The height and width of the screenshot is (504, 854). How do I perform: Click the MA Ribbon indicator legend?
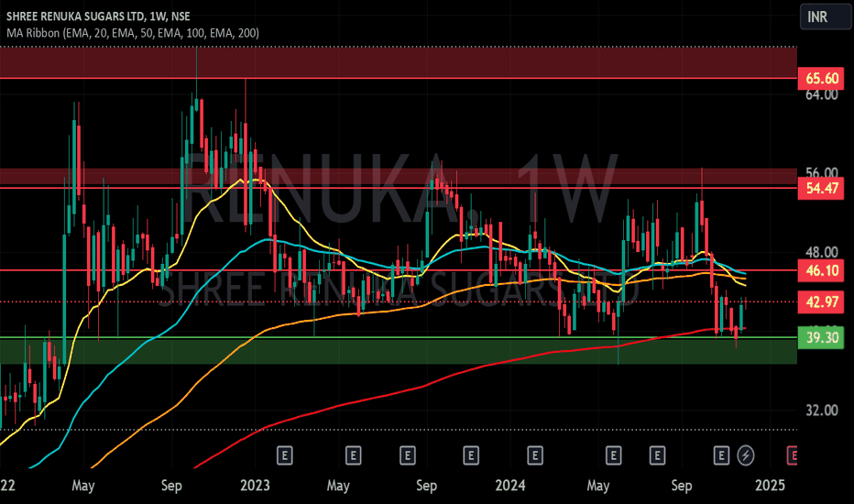click(x=133, y=33)
